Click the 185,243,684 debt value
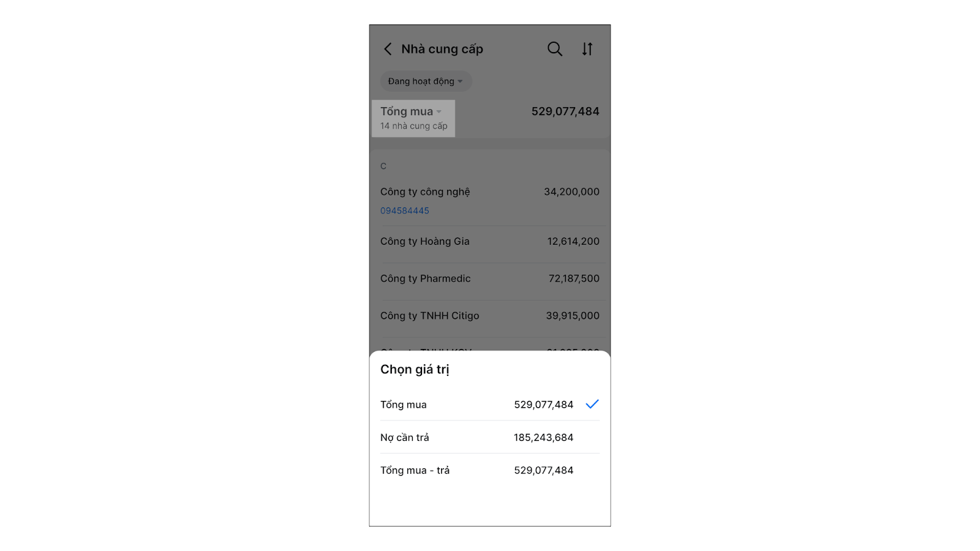The height and width of the screenshot is (551, 980). pos(544,437)
